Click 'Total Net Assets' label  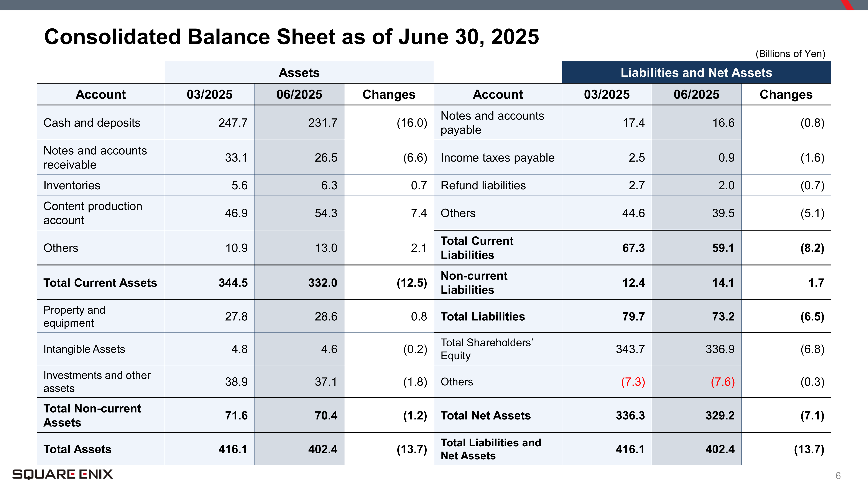(x=486, y=415)
